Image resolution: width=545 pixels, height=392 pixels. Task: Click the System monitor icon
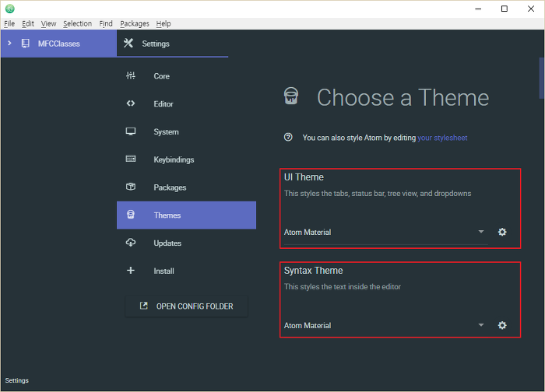(x=131, y=131)
